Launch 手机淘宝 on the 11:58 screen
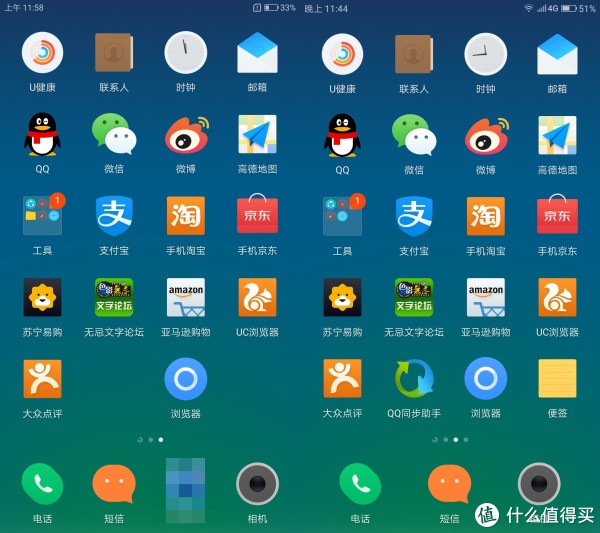This screenshot has width=600, height=533. [186, 215]
